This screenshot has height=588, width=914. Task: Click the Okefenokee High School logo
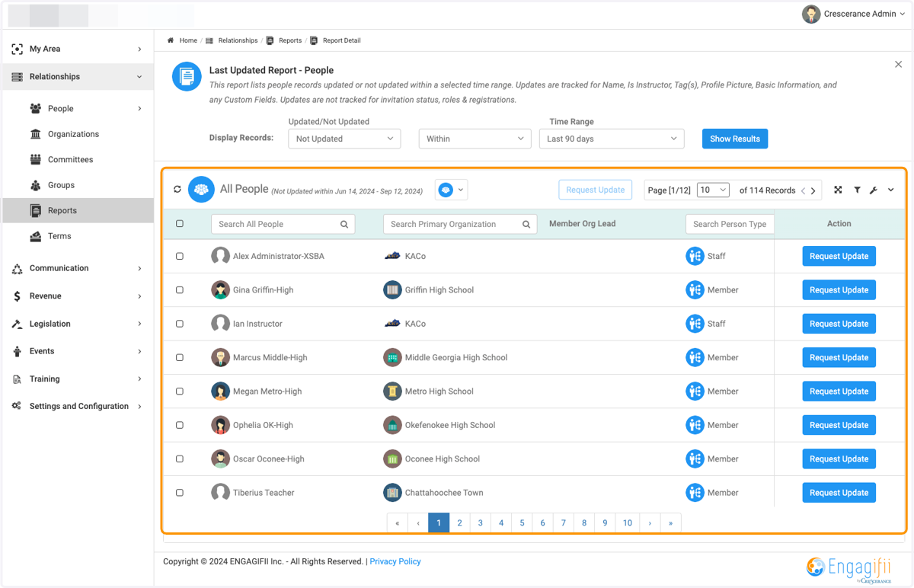click(x=392, y=425)
